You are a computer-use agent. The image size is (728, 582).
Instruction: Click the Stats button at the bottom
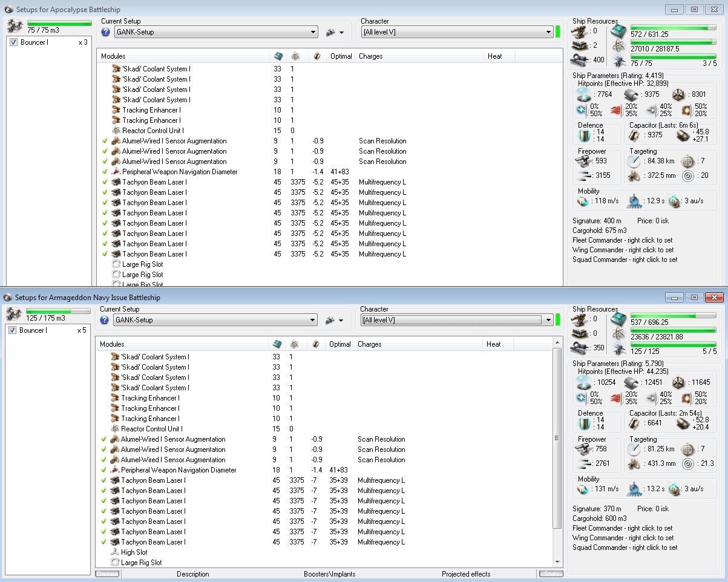551,574
